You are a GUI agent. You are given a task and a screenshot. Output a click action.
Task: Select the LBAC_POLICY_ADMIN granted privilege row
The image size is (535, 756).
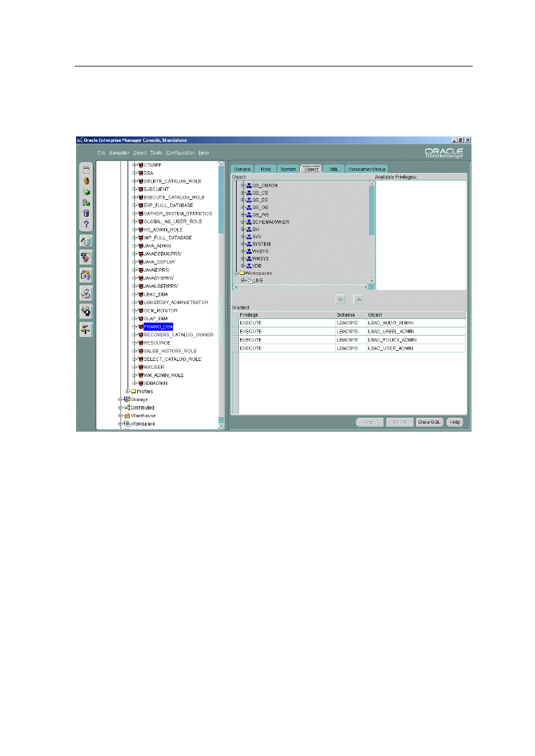click(391, 340)
